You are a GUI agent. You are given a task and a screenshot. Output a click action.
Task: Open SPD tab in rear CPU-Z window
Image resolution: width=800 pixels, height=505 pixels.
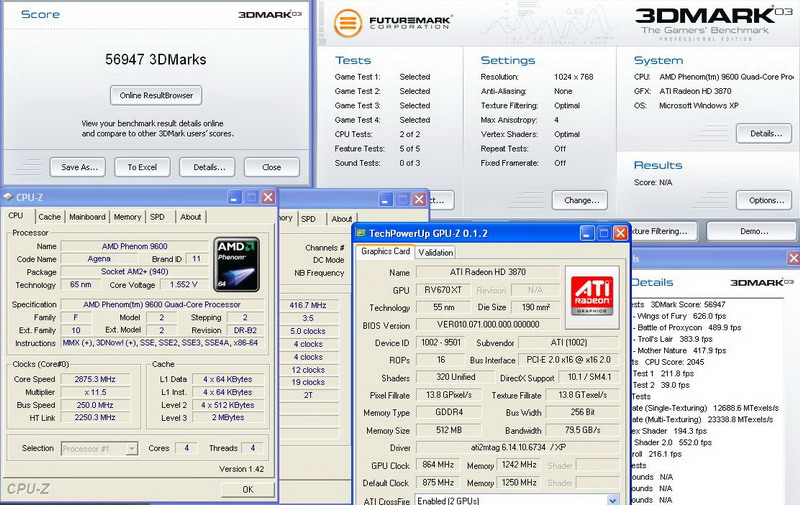pyautogui.click(x=308, y=219)
